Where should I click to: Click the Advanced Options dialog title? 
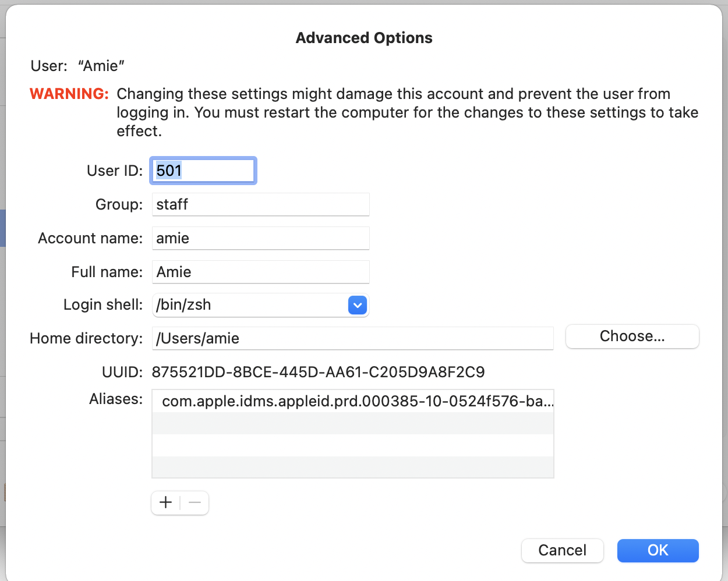tap(364, 38)
